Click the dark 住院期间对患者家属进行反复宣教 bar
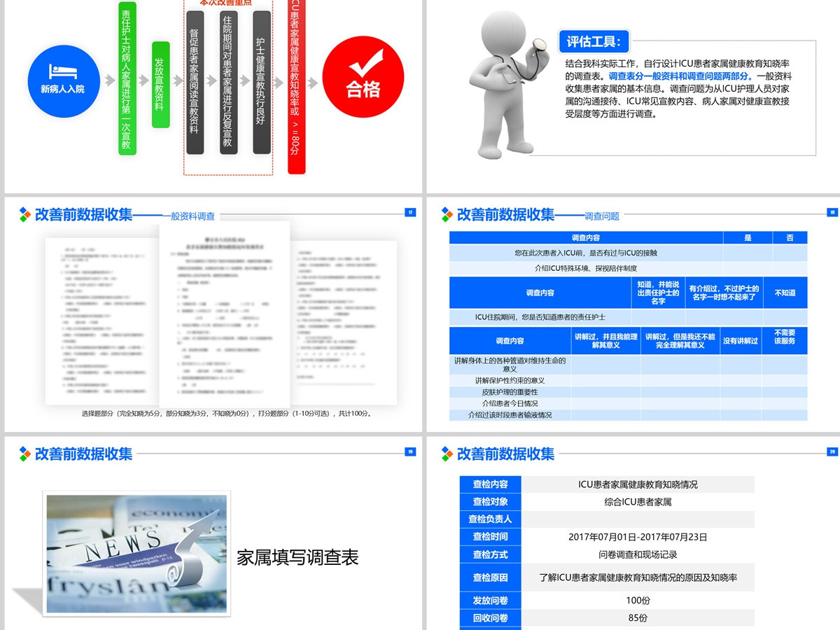Viewport: 840px width, 630px height. click(x=228, y=82)
